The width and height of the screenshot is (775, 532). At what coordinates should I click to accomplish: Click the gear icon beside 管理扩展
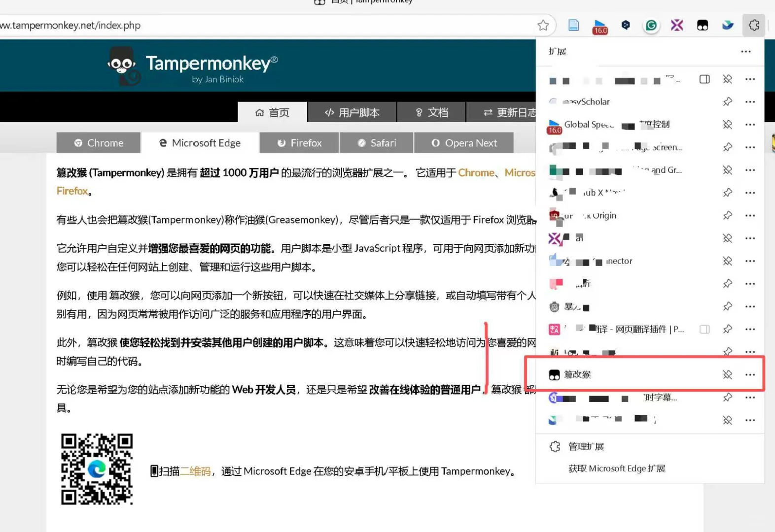coord(555,447)
